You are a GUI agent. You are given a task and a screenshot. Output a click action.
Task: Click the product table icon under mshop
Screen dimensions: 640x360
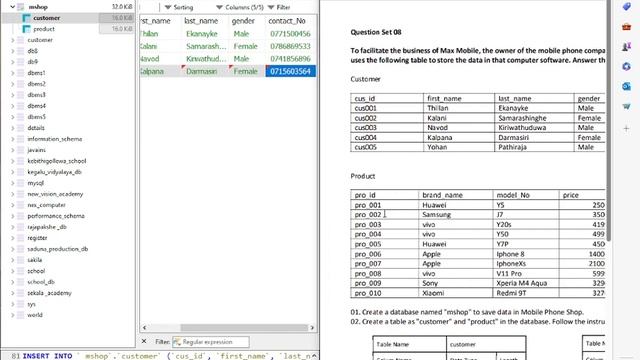pyautogui.click(x=27, y=29)
